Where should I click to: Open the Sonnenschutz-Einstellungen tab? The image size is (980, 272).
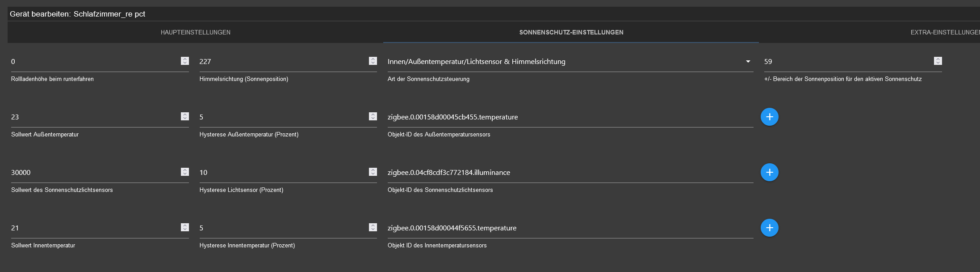click(571, 32)
